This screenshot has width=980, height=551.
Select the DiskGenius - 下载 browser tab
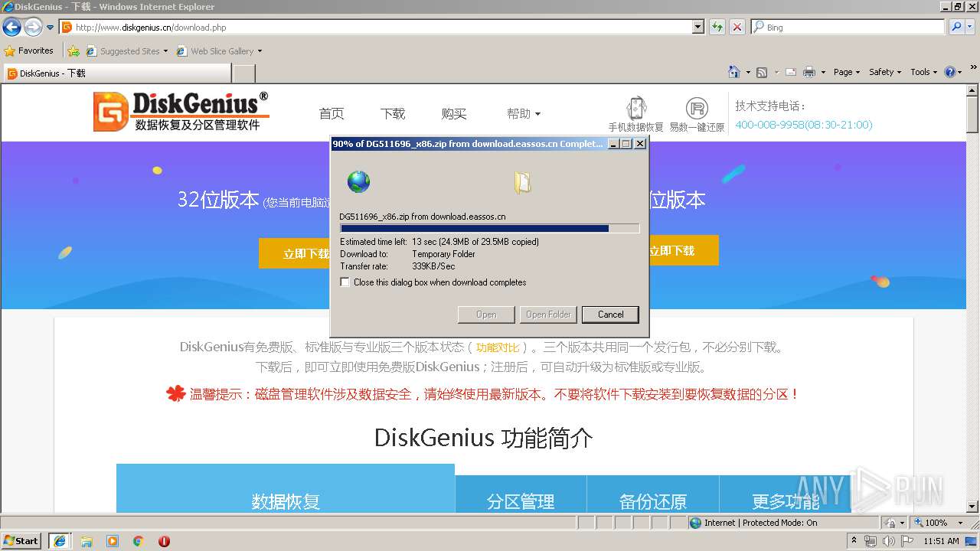pos(116,73)
